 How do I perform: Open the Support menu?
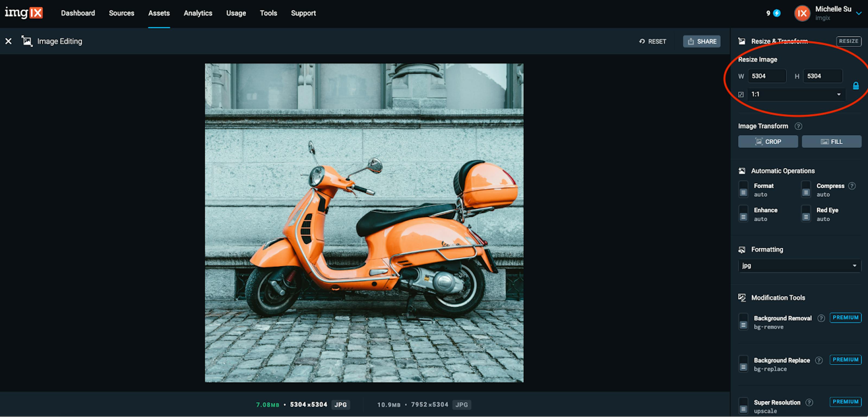303,13
